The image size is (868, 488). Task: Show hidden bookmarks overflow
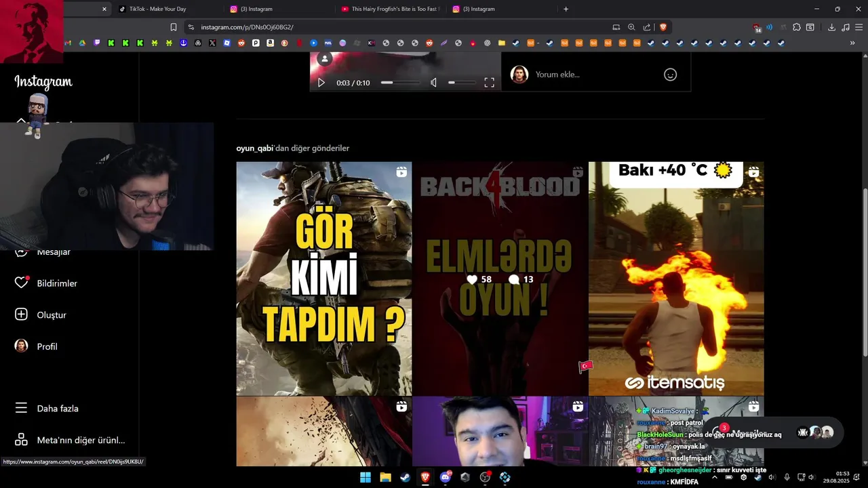pyautogui.click(x=852, y=43)
